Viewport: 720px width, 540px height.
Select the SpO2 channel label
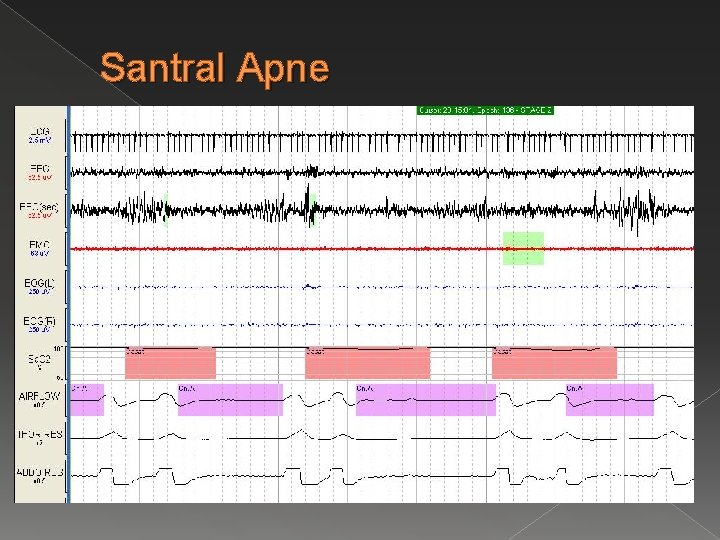[39, 362]
